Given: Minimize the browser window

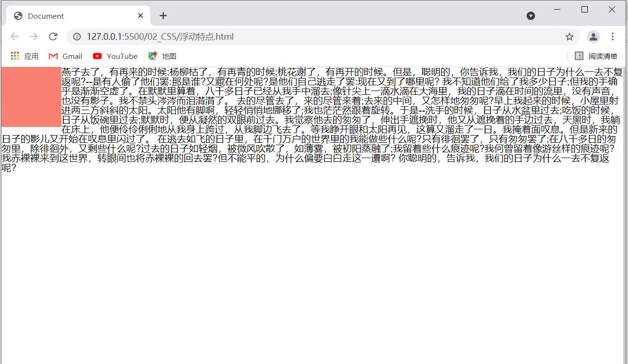Looking at the screenshot, I should (557, 9).
